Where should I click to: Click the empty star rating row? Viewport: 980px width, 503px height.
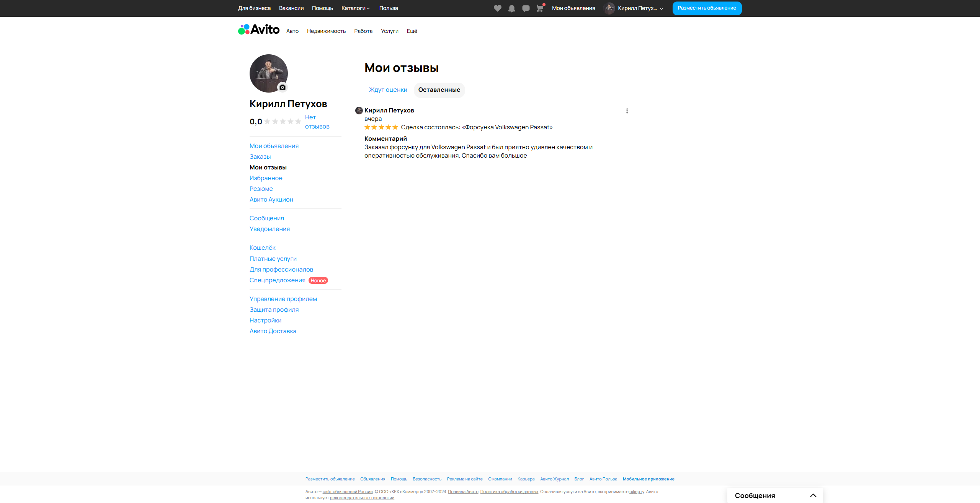pyautogui.click(x=283, y=122)
